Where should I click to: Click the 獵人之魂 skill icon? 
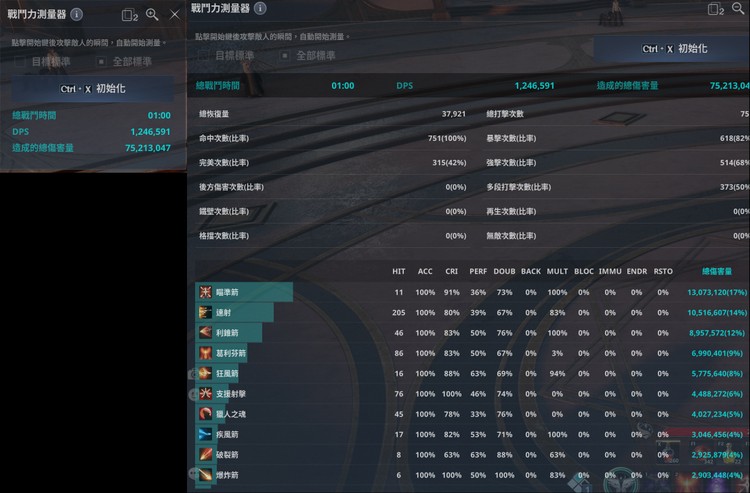pyautogui.click(x=206, y=414)
